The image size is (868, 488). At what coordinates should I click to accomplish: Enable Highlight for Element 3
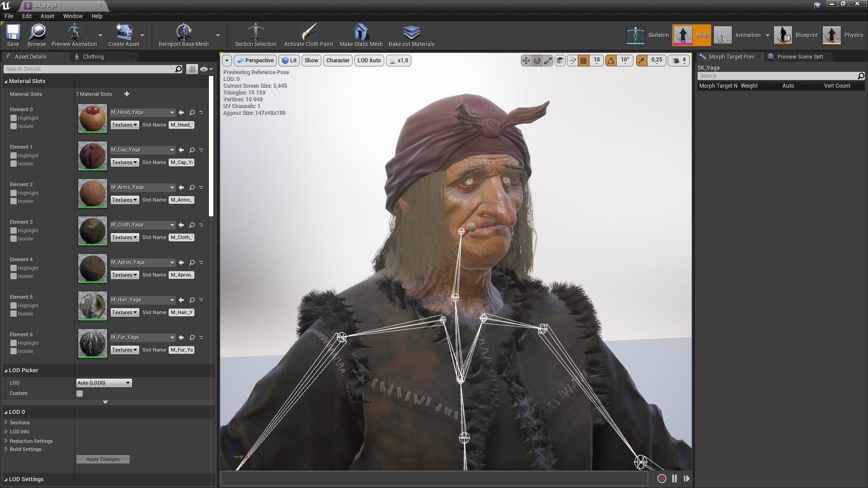pos(14,230)
